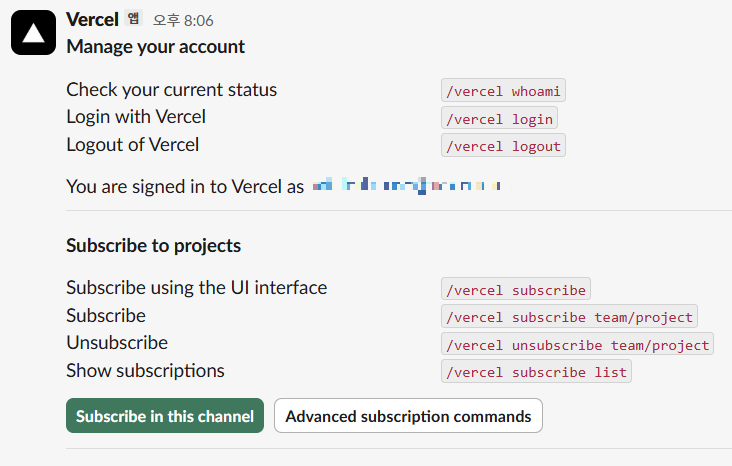Click the Show subscriptions label
The height and width of the screenshot is (466, 732).
pos(145,371)
